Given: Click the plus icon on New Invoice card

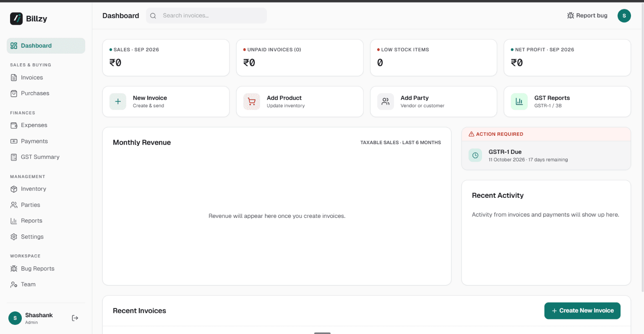Looking at the screenshot, I should [118, 101].
